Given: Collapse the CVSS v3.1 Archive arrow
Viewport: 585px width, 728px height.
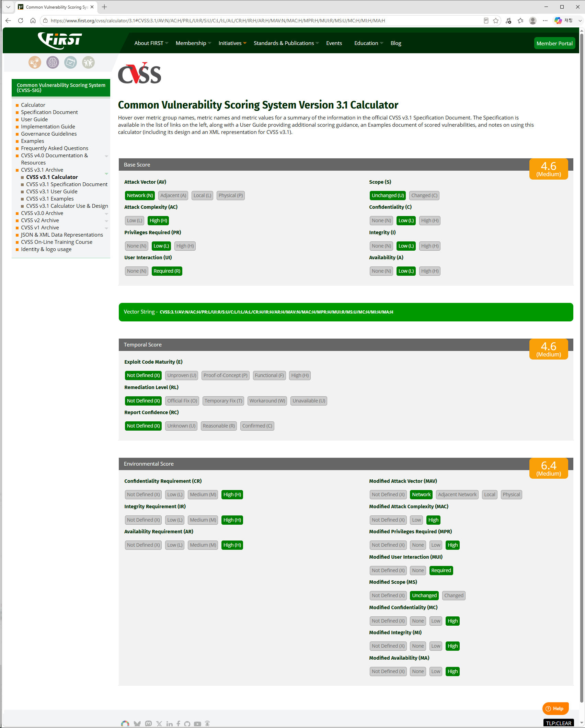Looking at the screenshot, I should click(106, 173).
